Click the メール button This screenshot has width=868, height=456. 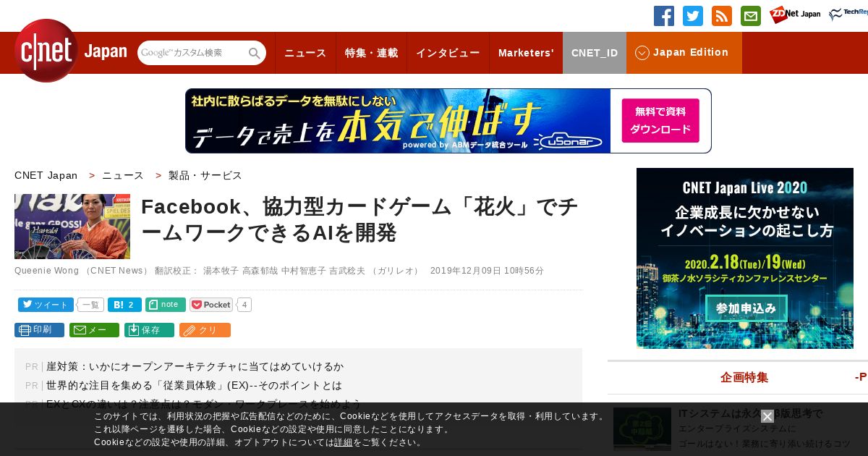pos(94,330)
